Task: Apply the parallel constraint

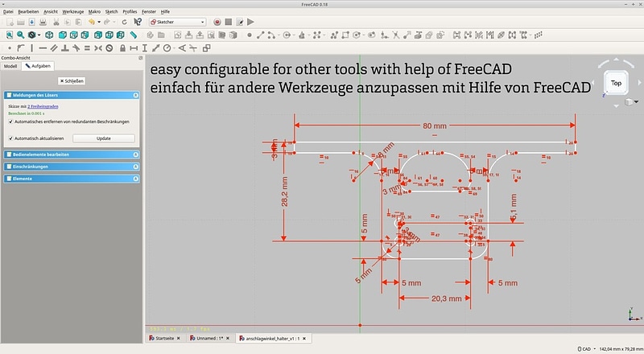Action: [54, 48]
